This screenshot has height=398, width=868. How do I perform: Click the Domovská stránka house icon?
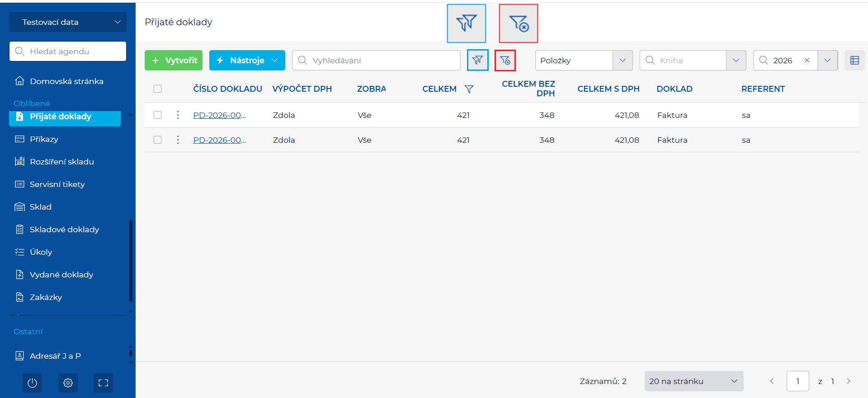[19, 81]
